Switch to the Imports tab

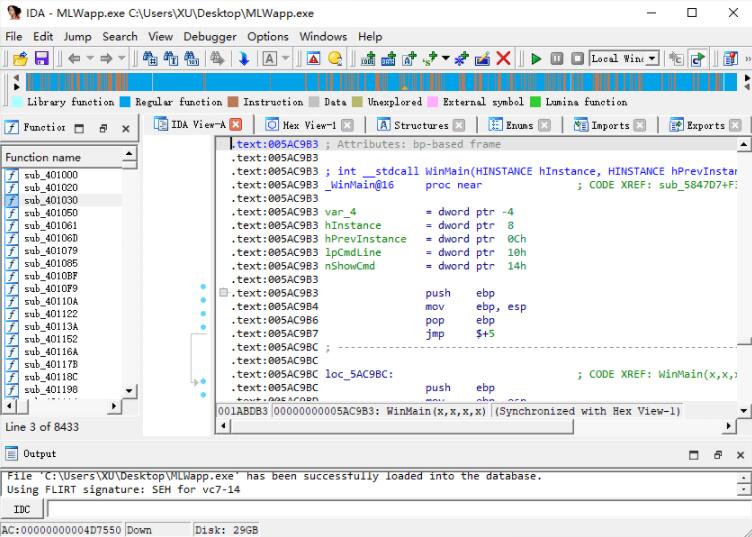click(x=610, y=125)
